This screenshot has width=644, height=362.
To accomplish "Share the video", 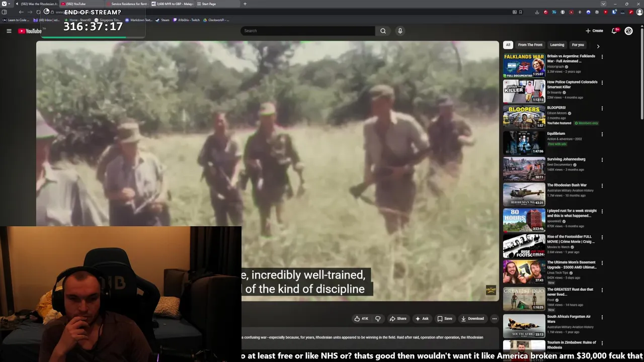I will [x=398, y=318].
